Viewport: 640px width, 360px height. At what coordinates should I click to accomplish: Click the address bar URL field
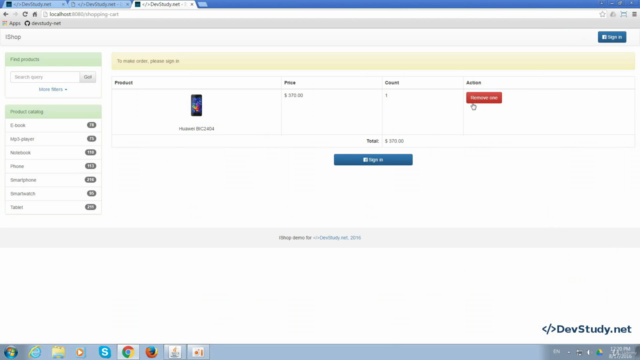[318, 14]
